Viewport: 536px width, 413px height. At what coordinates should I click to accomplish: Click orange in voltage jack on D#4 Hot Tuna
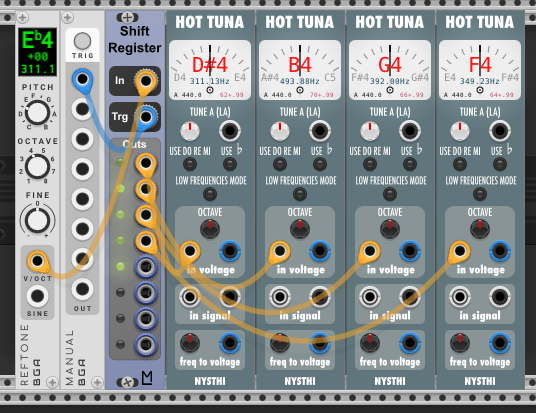pos(190,251)
